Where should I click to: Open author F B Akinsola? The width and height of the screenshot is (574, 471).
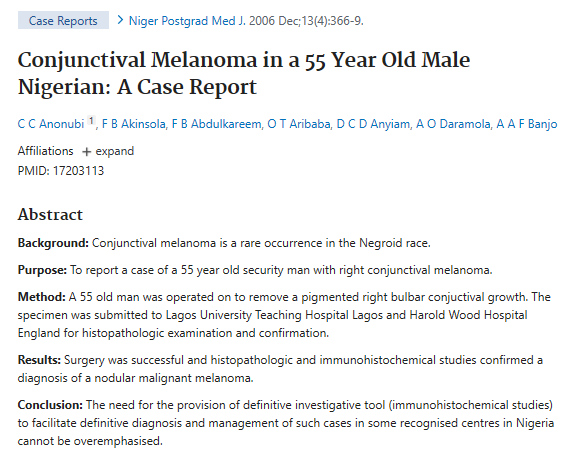click(134, 124)
